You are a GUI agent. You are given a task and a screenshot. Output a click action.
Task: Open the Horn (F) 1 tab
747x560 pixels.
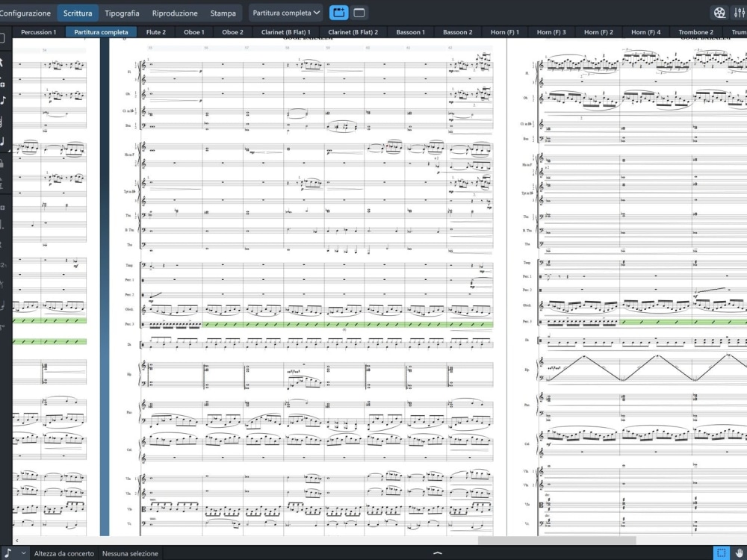pyautogui.click(x=505, y=32)
